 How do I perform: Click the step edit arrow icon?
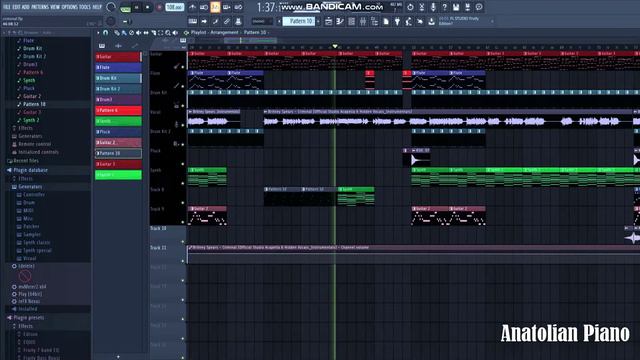point(204,21)
